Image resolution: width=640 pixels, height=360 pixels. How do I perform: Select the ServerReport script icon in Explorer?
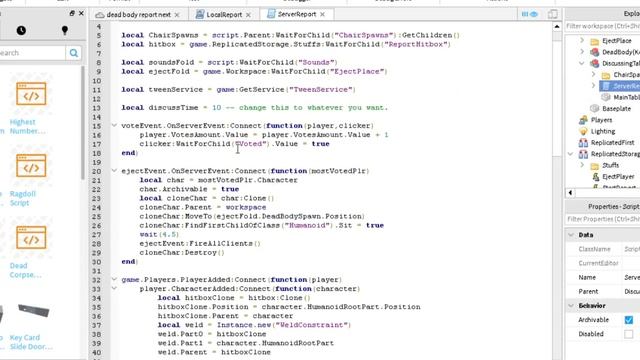click(x=606, y=86)
